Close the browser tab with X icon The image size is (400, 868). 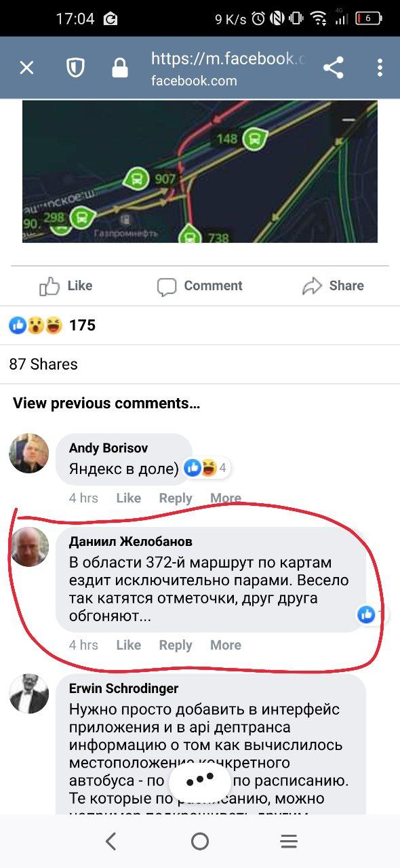[26, 68]
